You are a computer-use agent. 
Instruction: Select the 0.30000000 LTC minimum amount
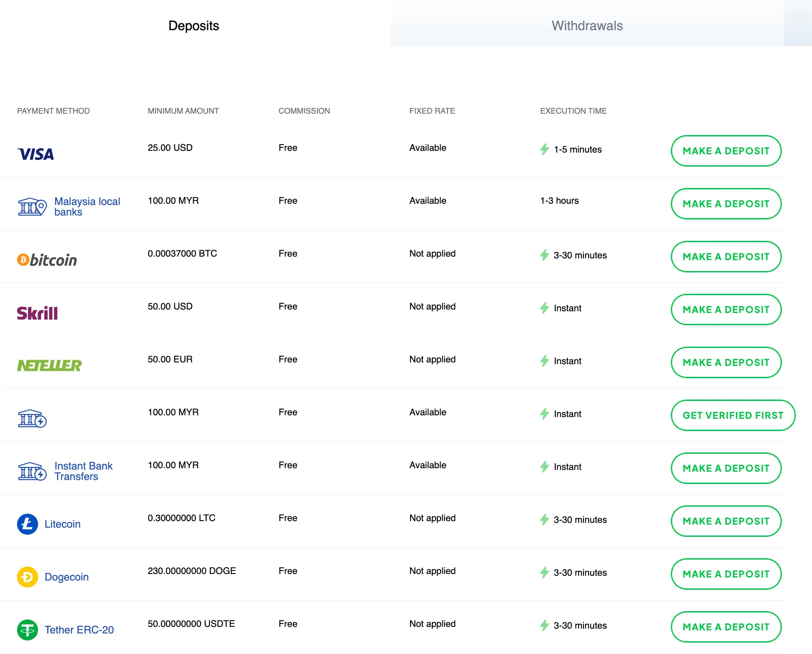coord(181,518)
